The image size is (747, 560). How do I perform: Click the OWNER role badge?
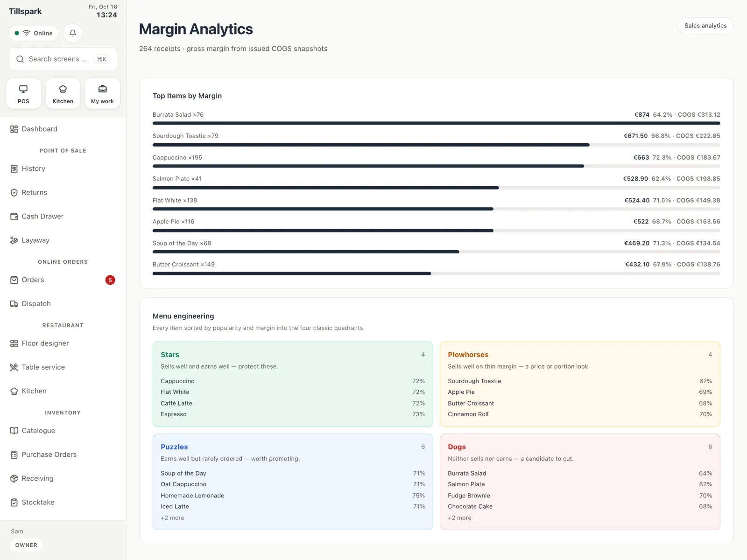(26, 545)
